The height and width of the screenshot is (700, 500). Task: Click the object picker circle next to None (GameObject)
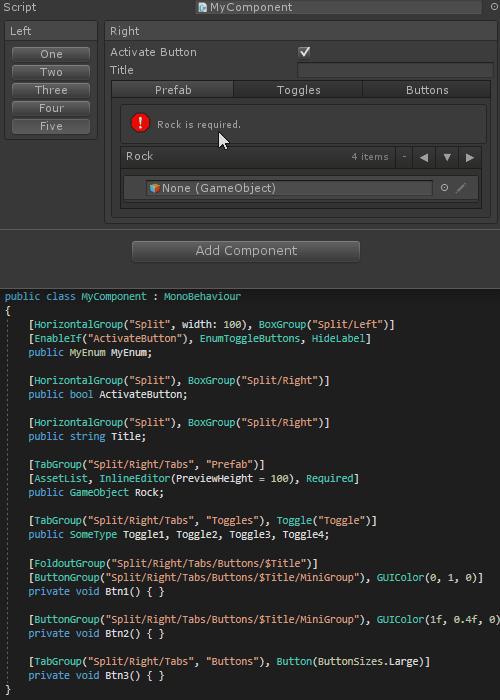(x=444, y=188)
